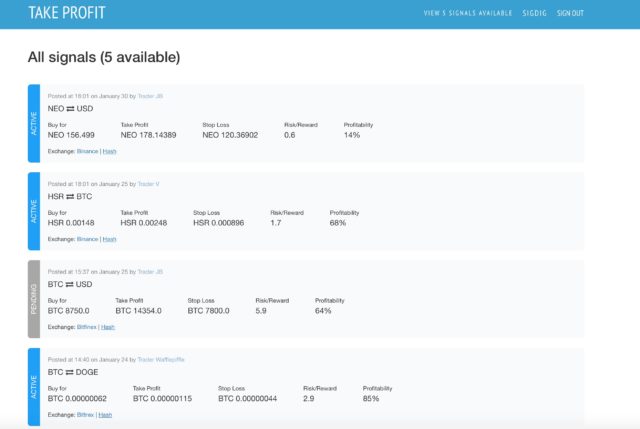Open Trader JB profile on BTC/USD signal

(x=150, y=271)
